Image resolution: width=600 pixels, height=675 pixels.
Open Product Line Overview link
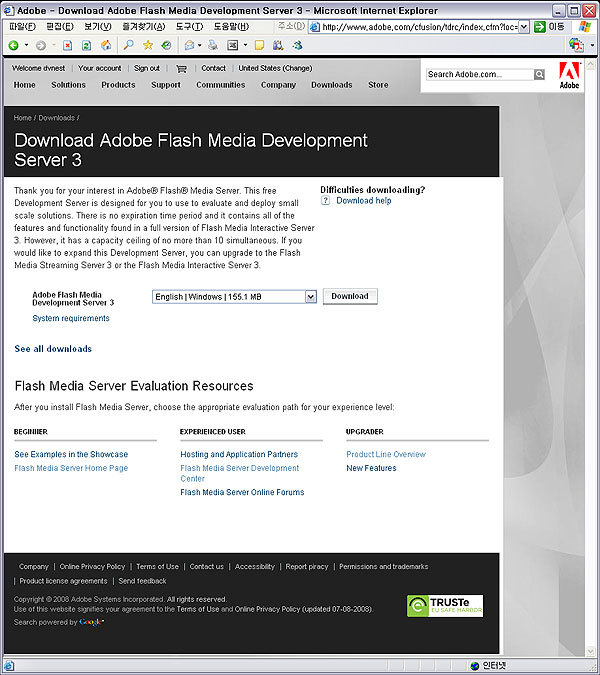386,454
